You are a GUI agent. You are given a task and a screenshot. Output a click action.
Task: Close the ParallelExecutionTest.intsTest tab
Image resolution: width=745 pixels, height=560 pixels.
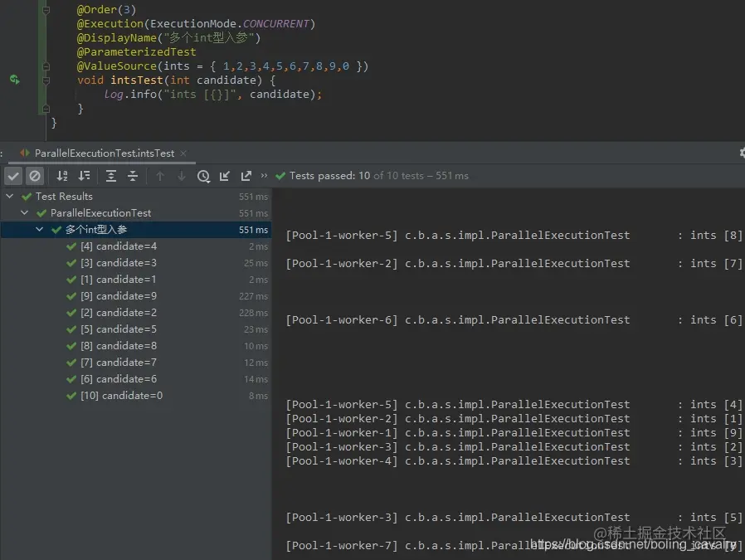183,153
